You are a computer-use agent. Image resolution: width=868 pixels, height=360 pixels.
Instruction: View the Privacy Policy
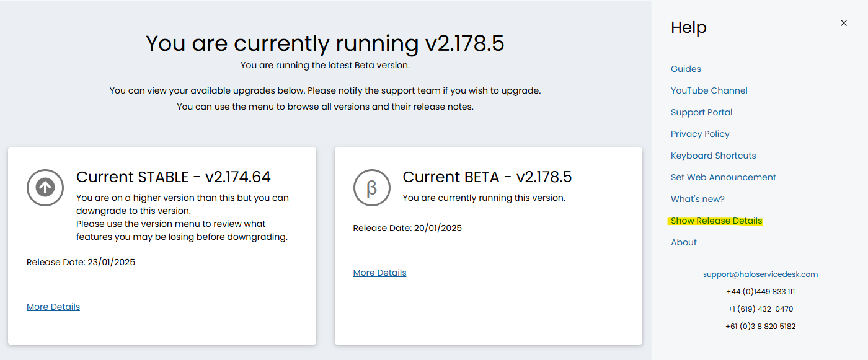[700, 134]
